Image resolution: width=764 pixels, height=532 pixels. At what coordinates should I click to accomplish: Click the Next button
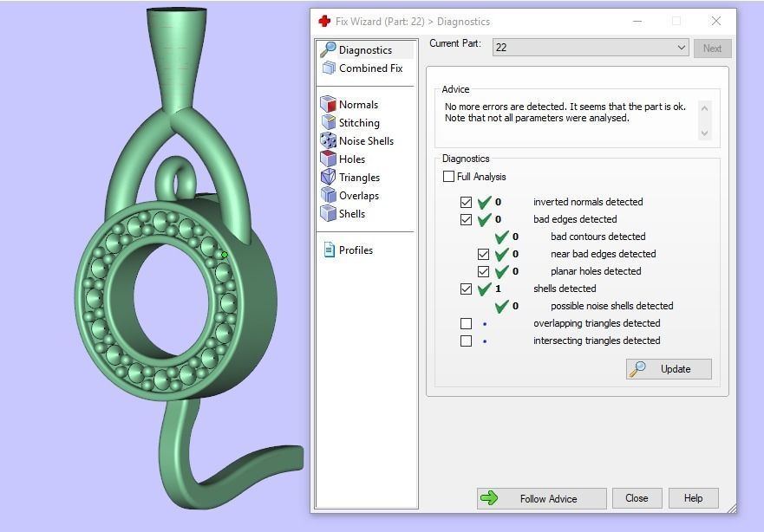pos(712,49)
